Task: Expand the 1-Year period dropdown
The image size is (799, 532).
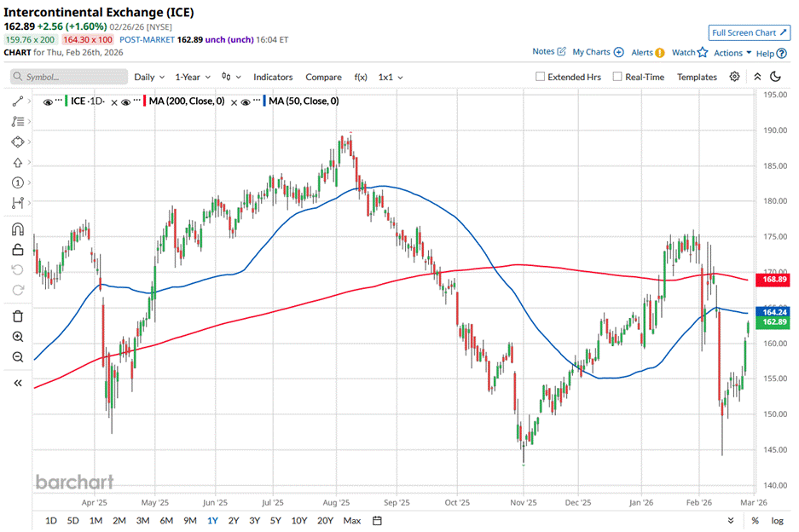Action: pos(194,77)
